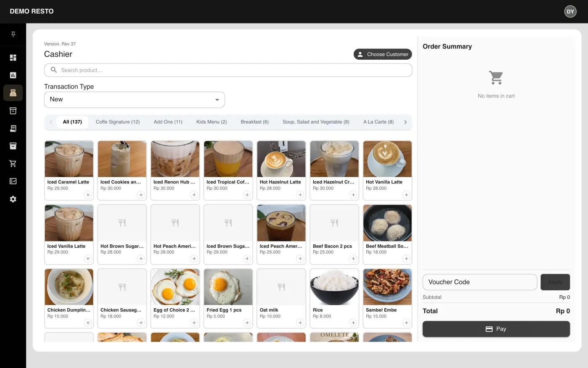Add Hot Vanilla Latte with plus icon
588x368 pixels.
(407, 195)
